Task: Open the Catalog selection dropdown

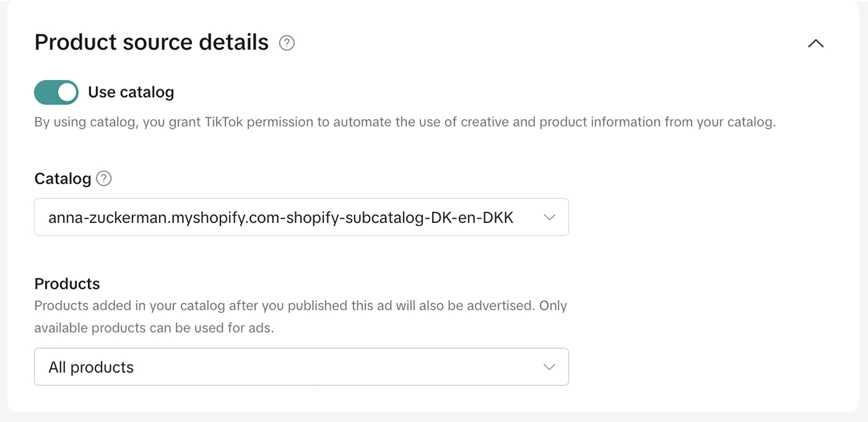Action: [x=301, y=217]
